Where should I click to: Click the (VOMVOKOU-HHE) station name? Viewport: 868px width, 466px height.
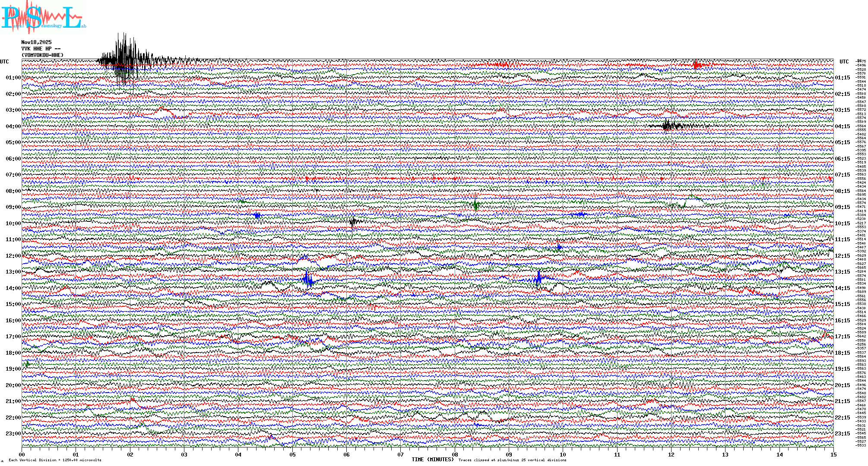[x=42, y=55]
